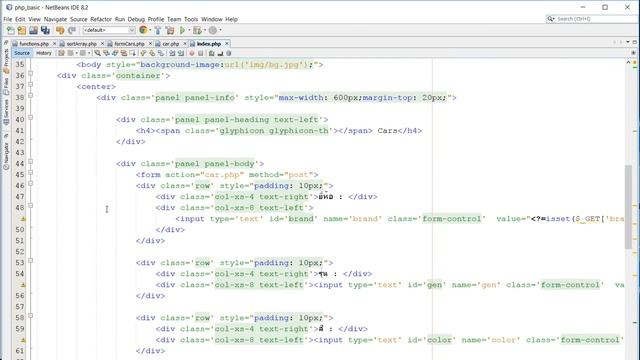Collapse code fold at line 36

tap(31, 73)
